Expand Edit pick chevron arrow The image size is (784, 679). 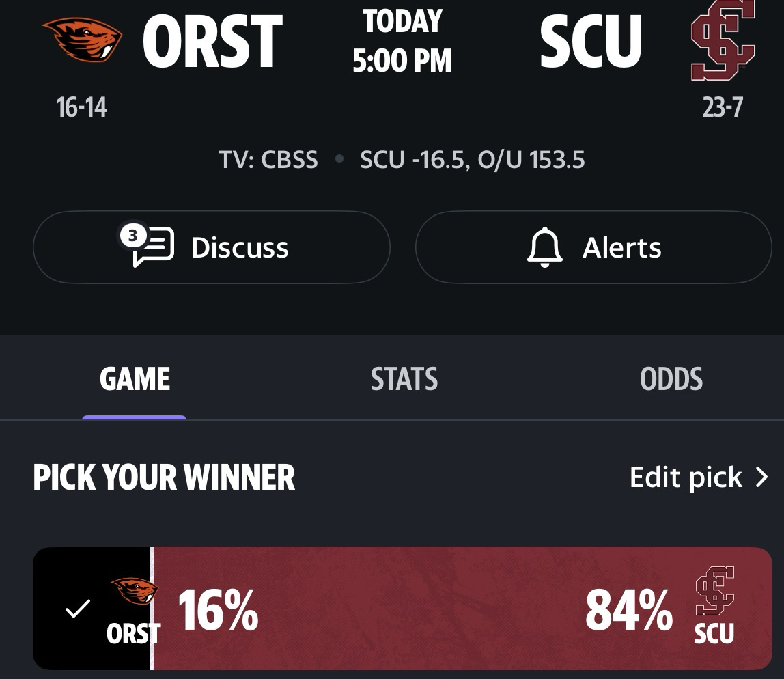click(762, 477)
